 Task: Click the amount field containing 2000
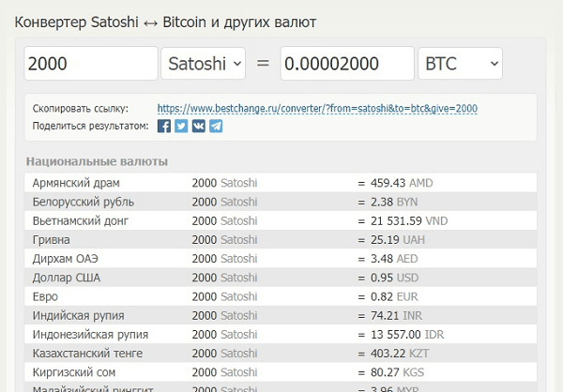pos(91,64)
